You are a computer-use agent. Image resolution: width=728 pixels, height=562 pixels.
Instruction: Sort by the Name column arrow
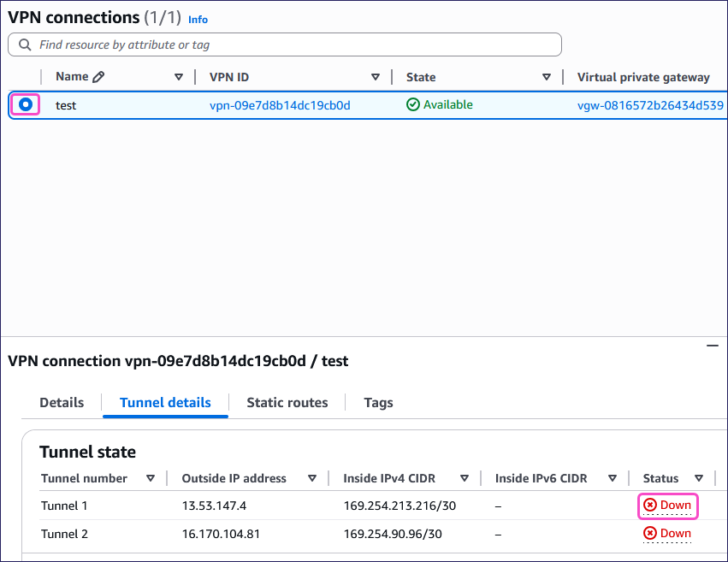point(178,77)
